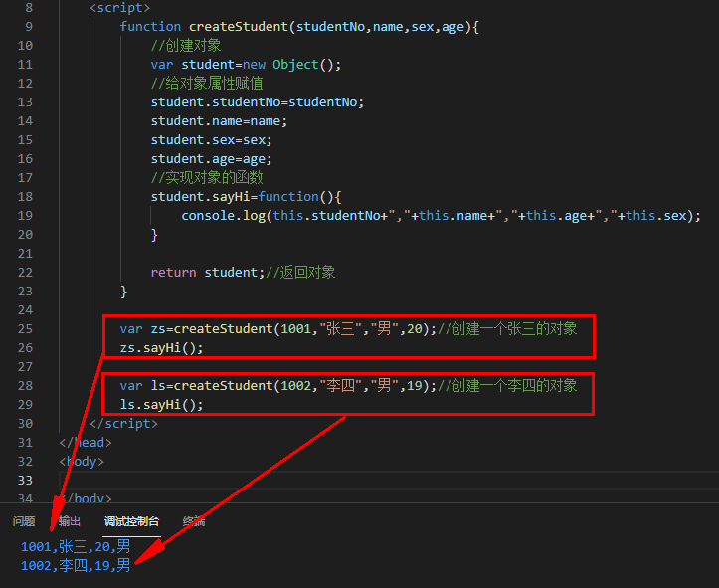Open the 输出 panel tab
Viewport: 719px width, 588px height.
[x=70, y=521]
